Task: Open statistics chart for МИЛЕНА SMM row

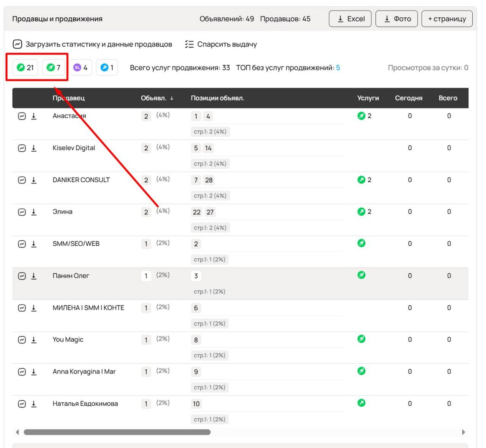Action: coord(22,308)
